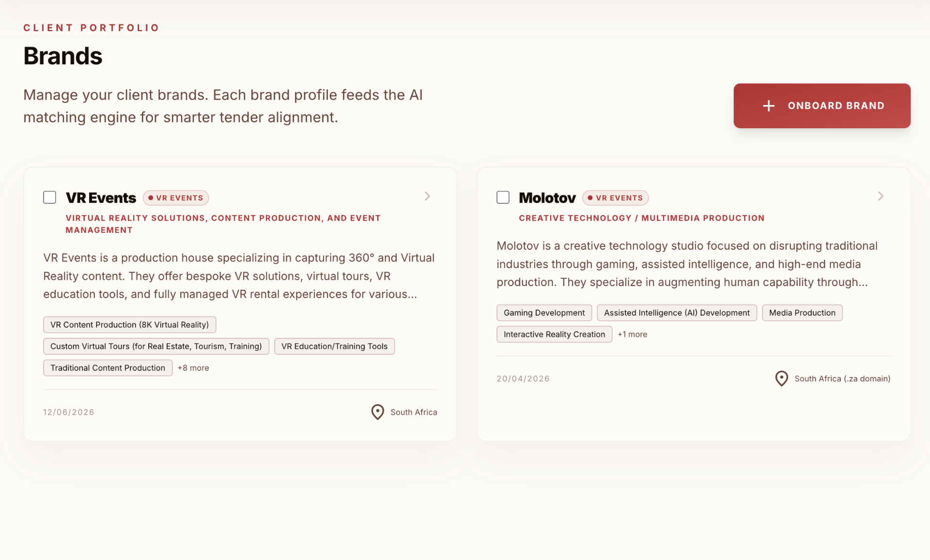The width and height of the screenshot is (930, 560).
Task: Click the Media Production tag
Action: point(802,313)
